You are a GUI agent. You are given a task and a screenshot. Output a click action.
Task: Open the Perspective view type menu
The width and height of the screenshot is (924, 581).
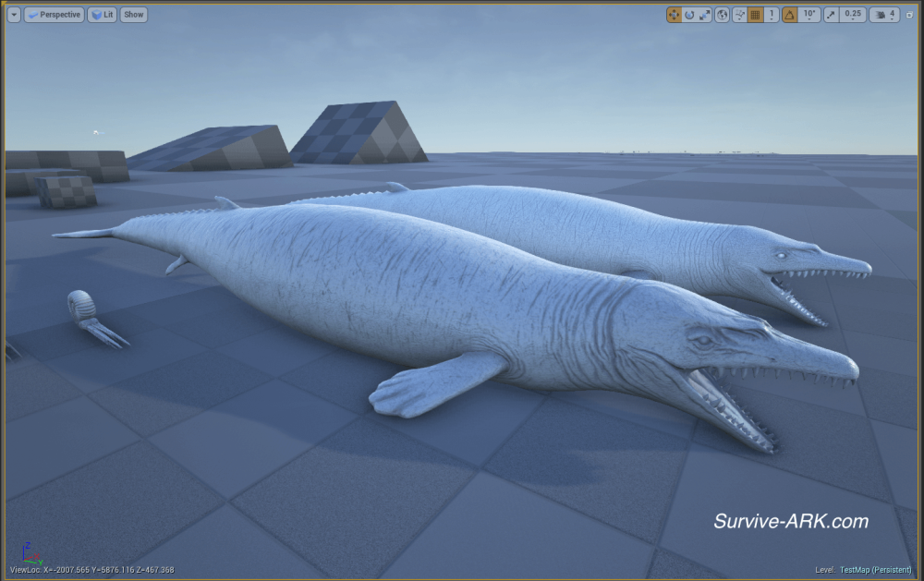[55, 15]
